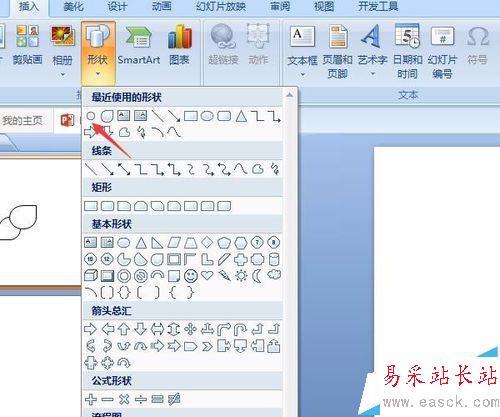
Task: Select the four-way arrow in 箭头总汇
Action: 191,329
